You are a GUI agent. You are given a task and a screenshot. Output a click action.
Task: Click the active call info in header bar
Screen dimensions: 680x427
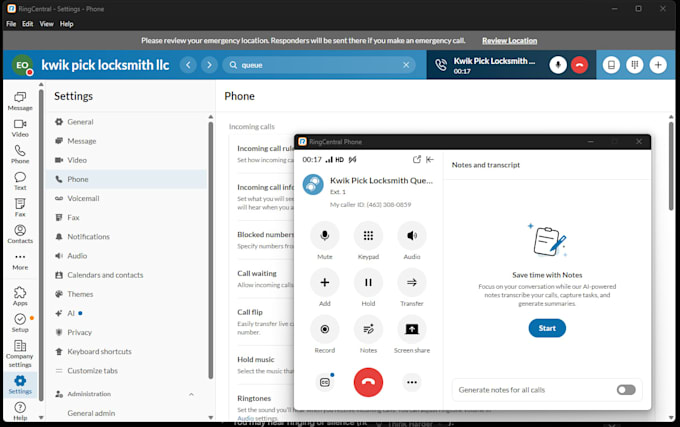[486, 65]
